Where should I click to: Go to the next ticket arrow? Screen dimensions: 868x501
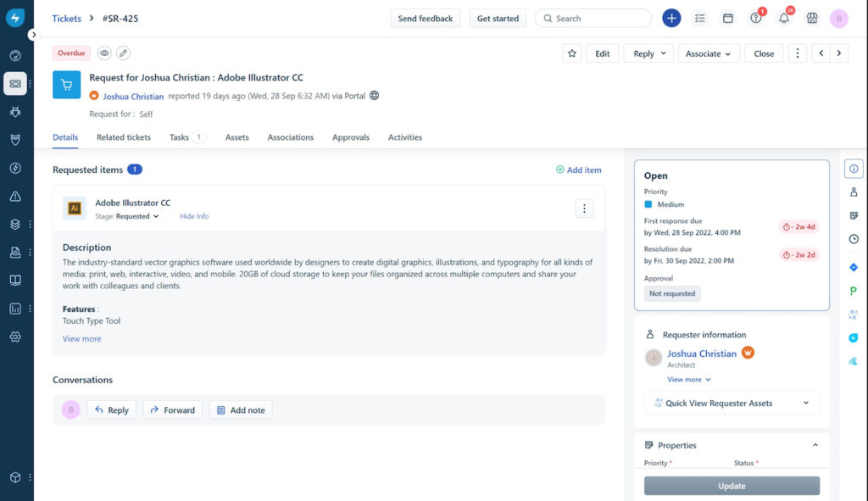(839, 53)
